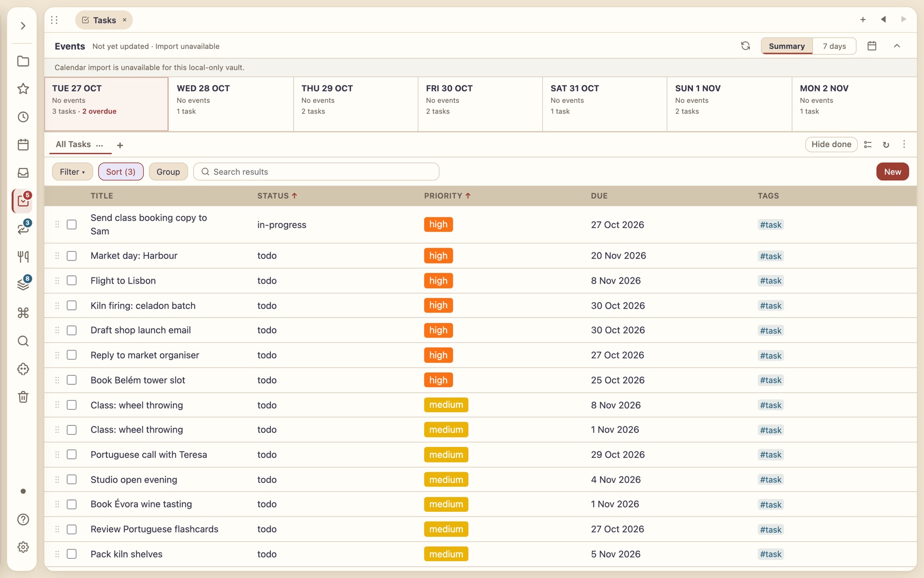Check off Send class booking copy to Sam

point(72,225)
